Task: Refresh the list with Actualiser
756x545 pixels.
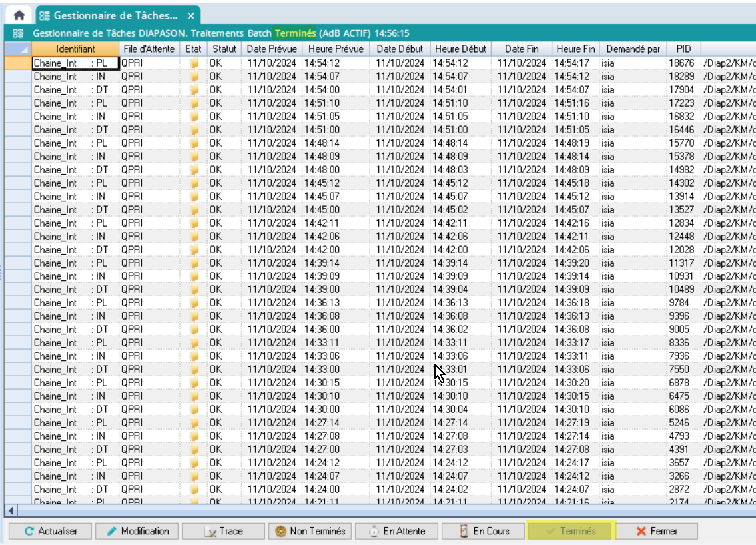Action: 51,531
